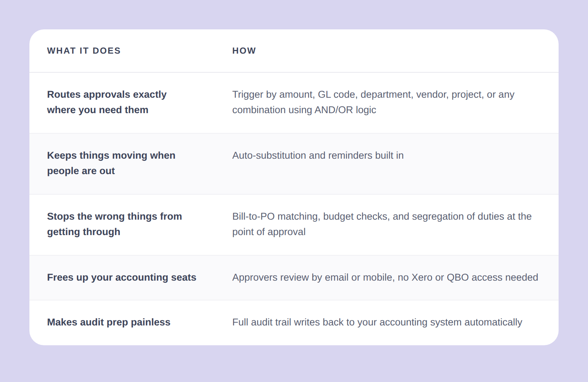Image resolution: width=588 pixels, height=382 pixels.
Task: Click the words 'people are out'
Action: tap(81, 171)
